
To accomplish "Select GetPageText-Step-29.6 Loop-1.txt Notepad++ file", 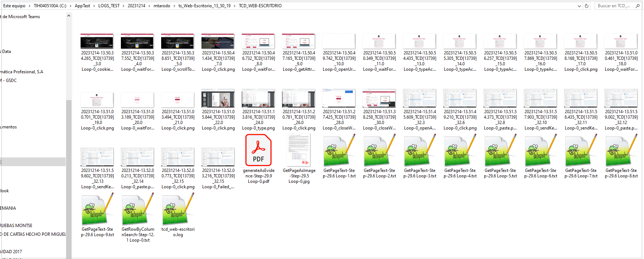I will coord(339,150).
